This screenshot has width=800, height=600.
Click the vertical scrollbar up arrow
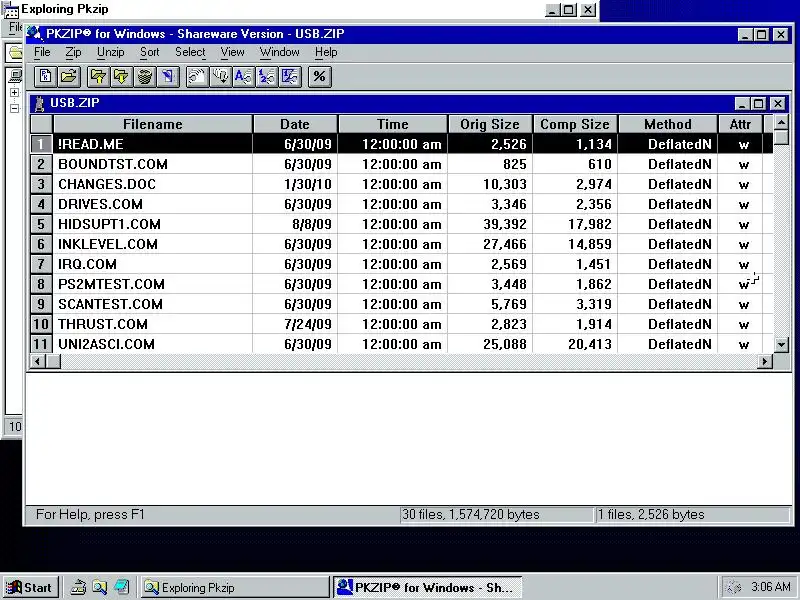point(781,122)
